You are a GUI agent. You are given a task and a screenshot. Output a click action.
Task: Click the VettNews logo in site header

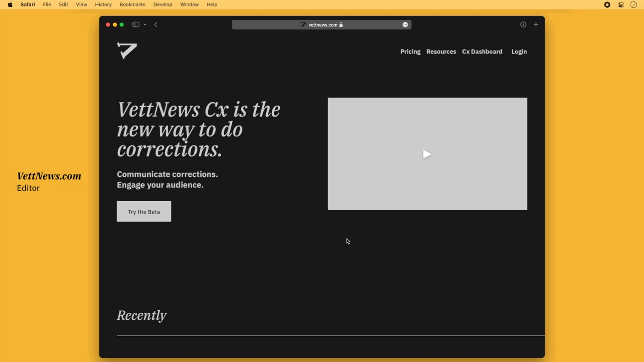(127, 51)
